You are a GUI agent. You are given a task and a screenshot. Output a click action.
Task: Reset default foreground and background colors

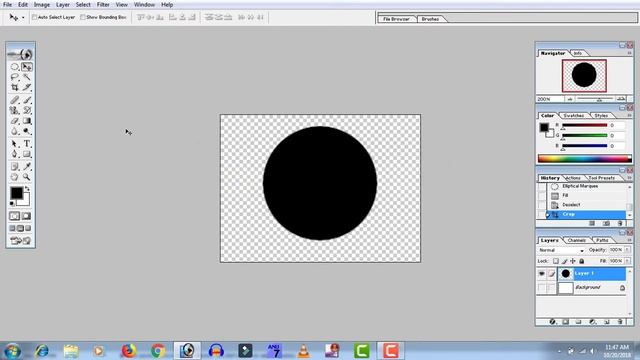coord(12,203)
